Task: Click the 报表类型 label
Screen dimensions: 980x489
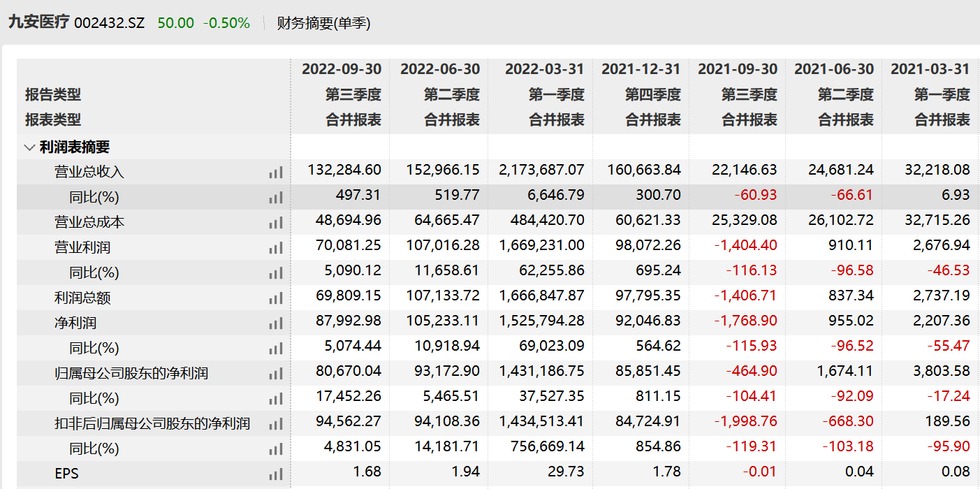Action: [53, 119]
